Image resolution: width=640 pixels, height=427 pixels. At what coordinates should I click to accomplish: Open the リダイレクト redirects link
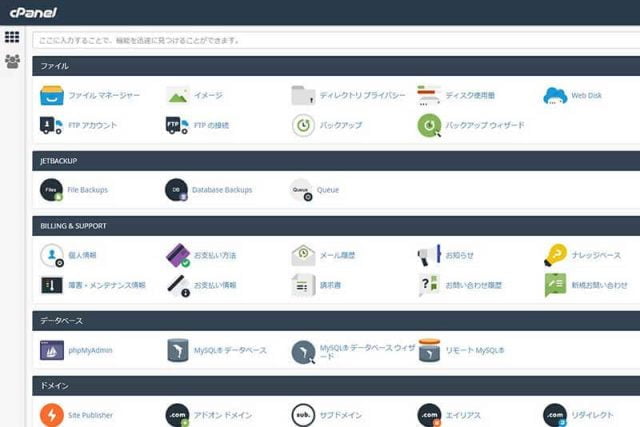pyautogui.click(x=592, y=415)
